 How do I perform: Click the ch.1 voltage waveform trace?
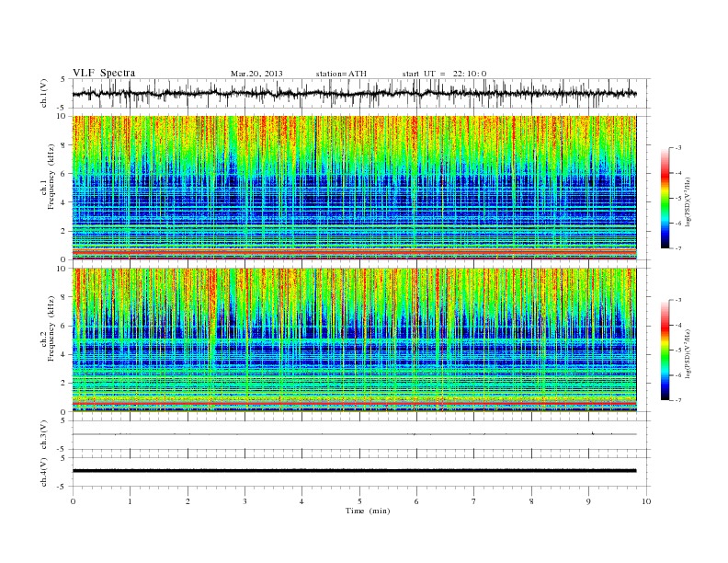click(354, 94)
